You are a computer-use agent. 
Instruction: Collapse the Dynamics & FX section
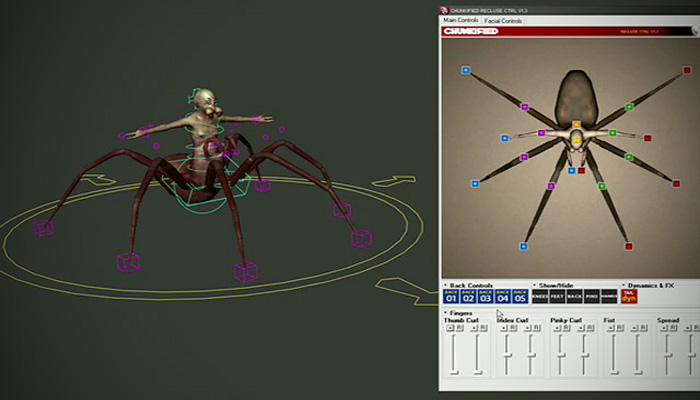pyautogui.click(x=624, y=285)
